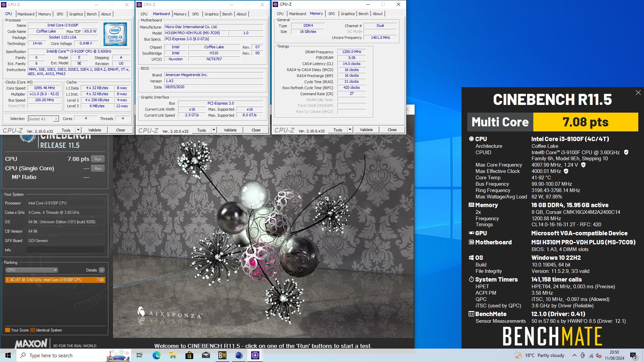The width and height of the screenshot is (644, 362).
Task: Click the CPU-Z icon in the Memory window's title bar
Action: [275, 4]
